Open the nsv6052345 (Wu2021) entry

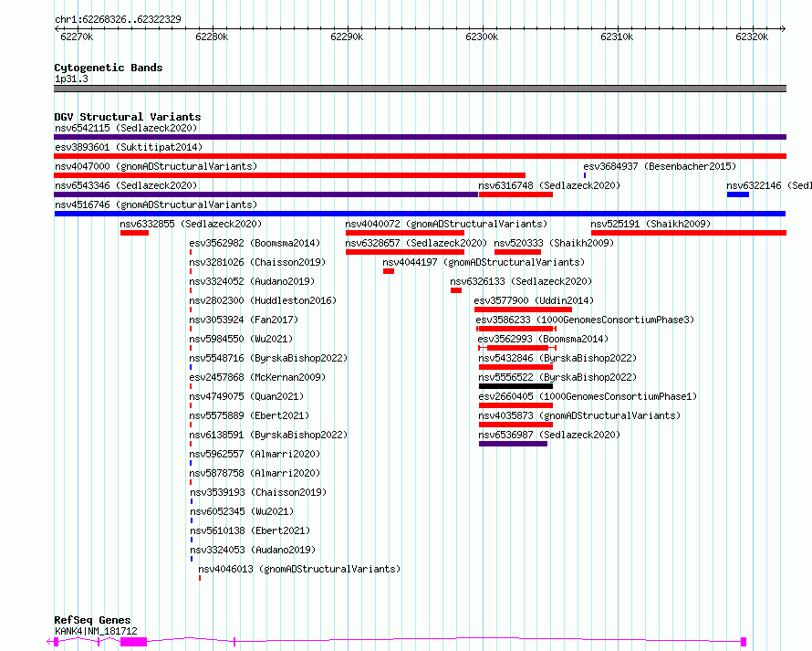tap(242, 511)
